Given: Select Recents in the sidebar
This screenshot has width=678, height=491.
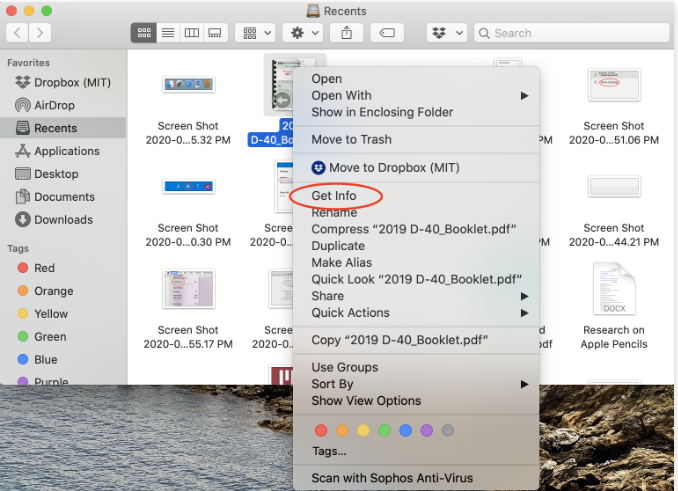Looking at the screenshot, I should tap(63, 128).
